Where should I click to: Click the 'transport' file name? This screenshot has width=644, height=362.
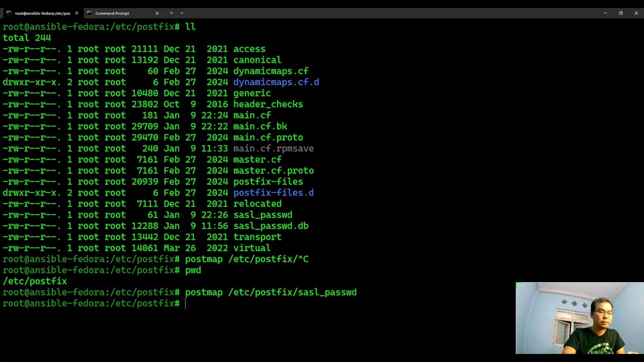(x=257, y=237)
